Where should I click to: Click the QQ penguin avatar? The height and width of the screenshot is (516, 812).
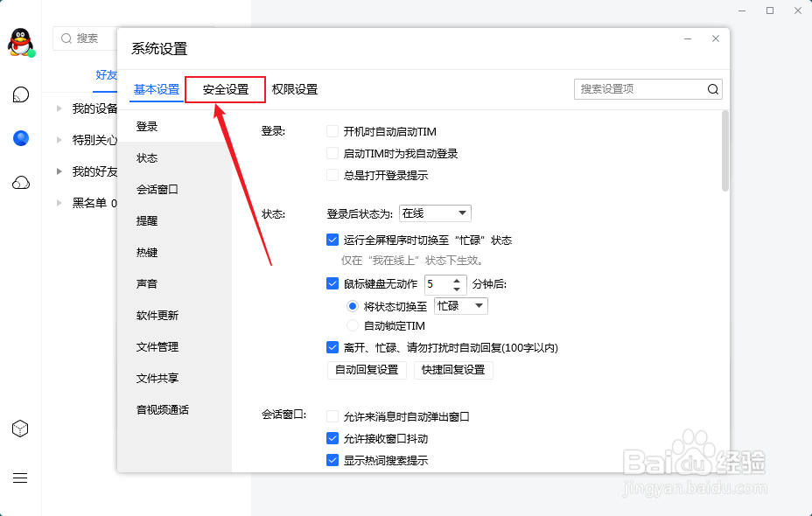tap(21, 42)
